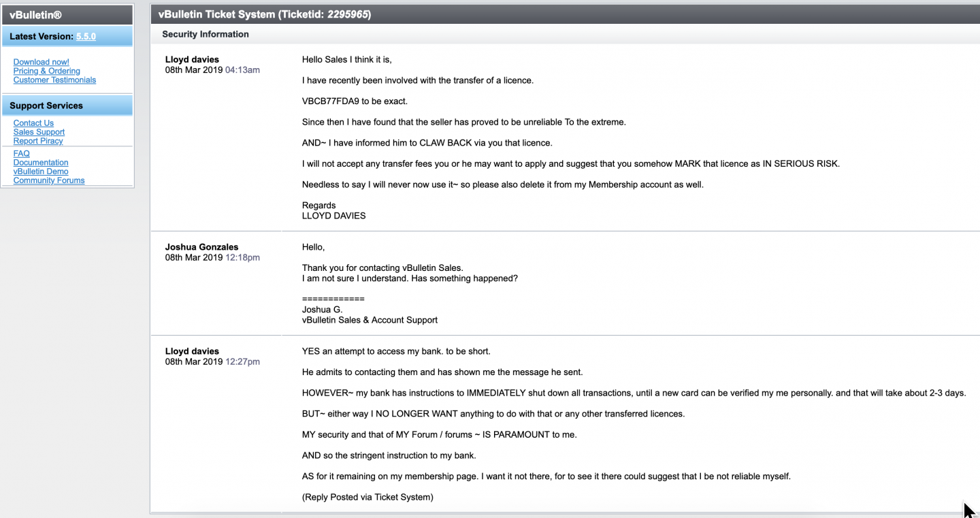Click 'Has something happened?' line
Viewport: 980px width, 518px height.
pos(464,279)
